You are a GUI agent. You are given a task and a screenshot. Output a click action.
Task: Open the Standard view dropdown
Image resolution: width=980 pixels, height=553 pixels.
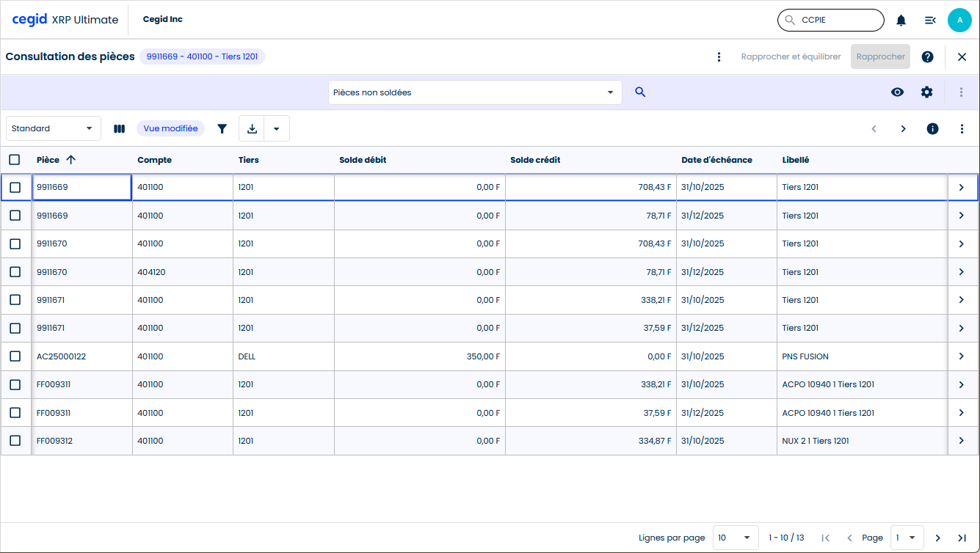tap(54, 128)
